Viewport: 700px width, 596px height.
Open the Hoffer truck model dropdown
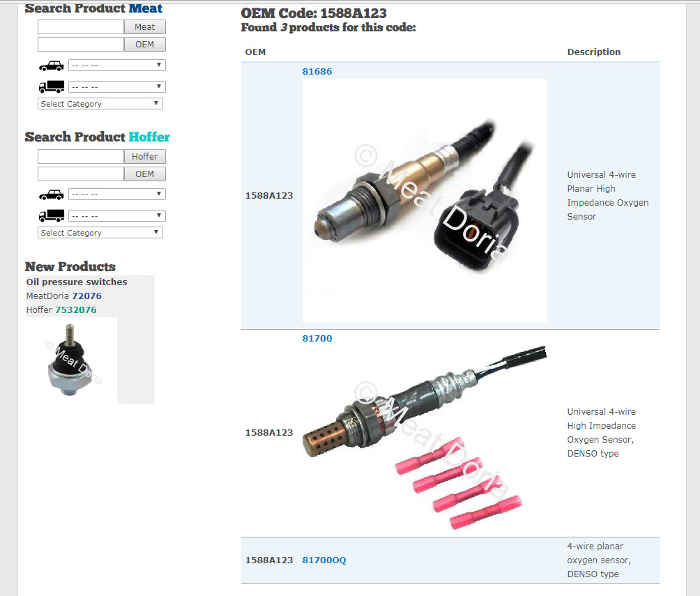click(117, 215)
